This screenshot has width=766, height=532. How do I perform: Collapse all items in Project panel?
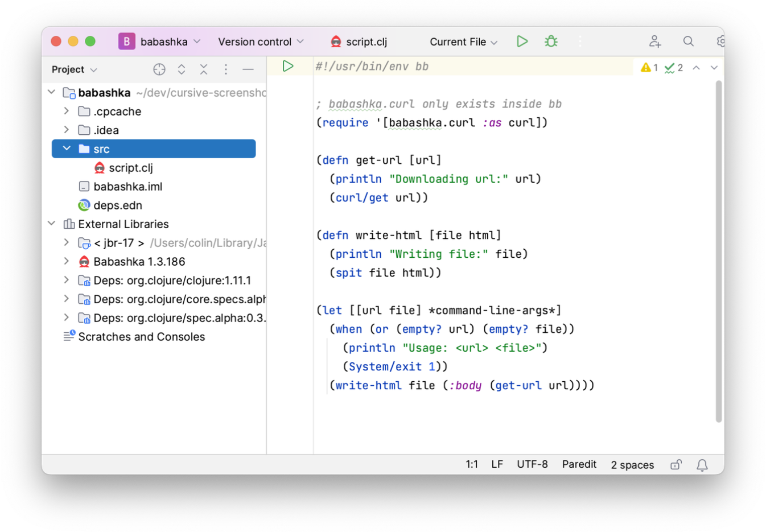tap(204, 69)
